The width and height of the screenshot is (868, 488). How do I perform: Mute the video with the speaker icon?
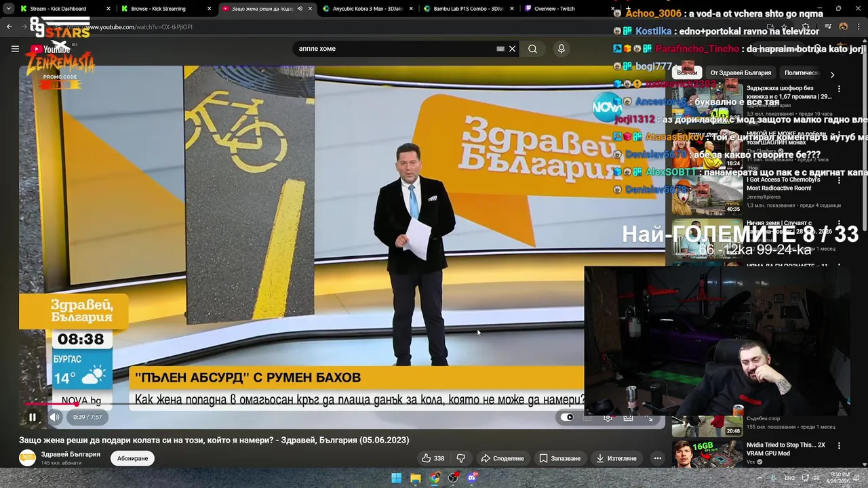click(55, 418)
